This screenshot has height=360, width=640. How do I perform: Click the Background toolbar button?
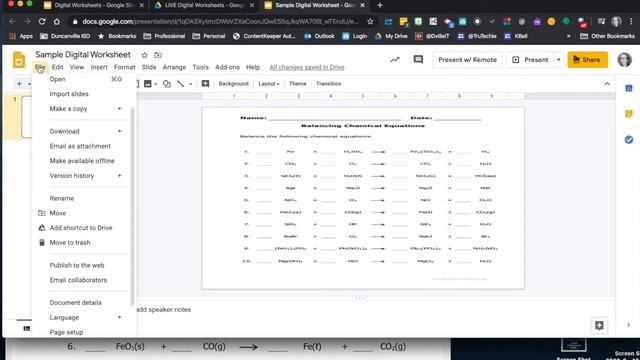tap(233, 84)
